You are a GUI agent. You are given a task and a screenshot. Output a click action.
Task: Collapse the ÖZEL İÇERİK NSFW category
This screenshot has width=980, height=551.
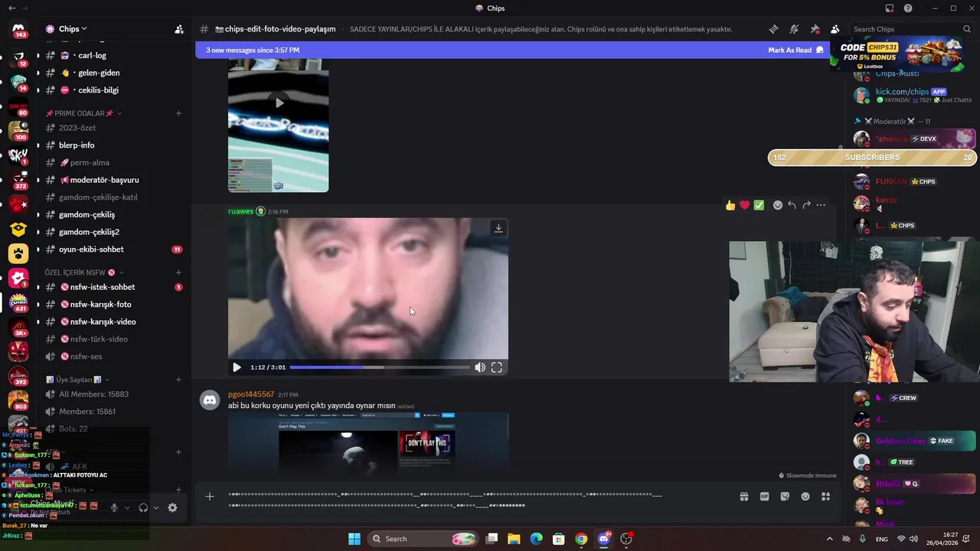pyautogui.click(x=84, y=272)
